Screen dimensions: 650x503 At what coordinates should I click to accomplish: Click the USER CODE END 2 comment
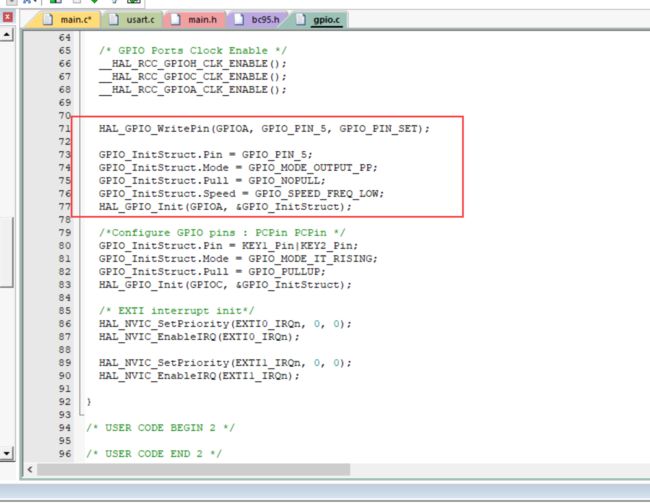click(x=154, y=454)
